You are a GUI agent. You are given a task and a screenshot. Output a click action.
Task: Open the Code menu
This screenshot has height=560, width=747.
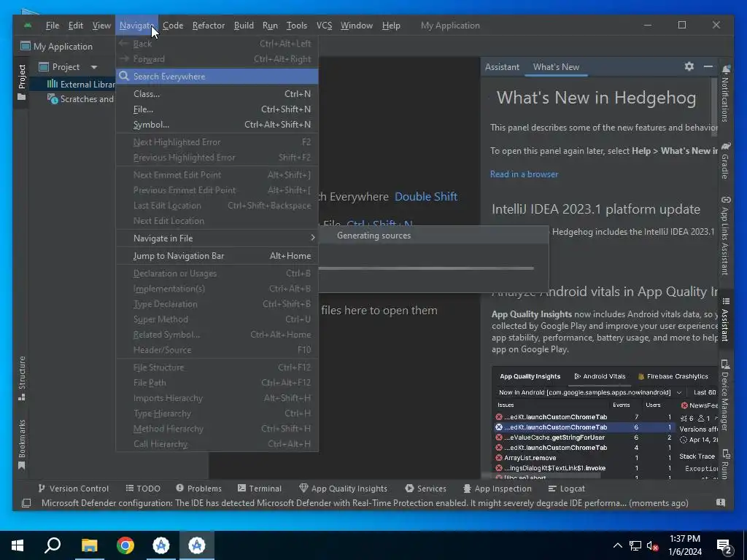click(173, 26)
